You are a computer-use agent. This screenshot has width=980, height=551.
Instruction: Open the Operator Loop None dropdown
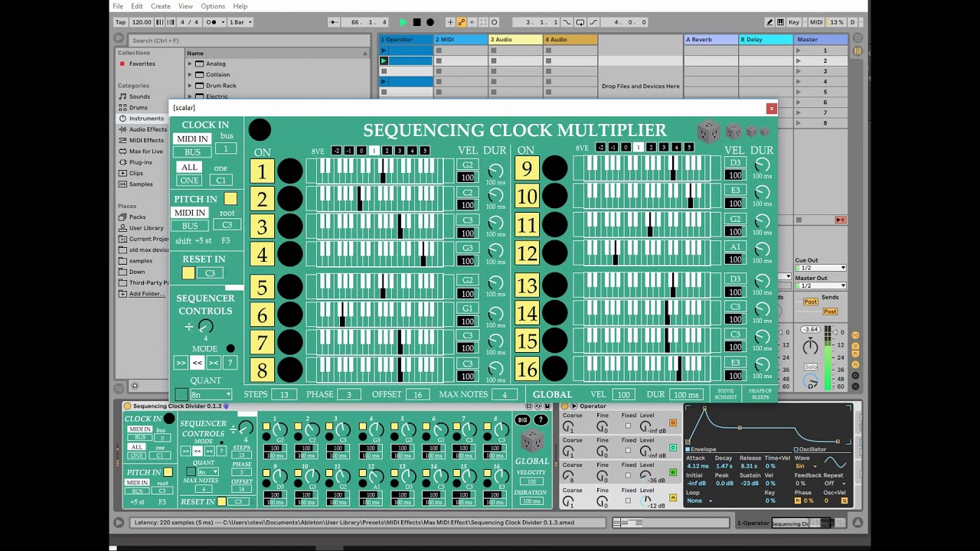click(x=699, y=500)
